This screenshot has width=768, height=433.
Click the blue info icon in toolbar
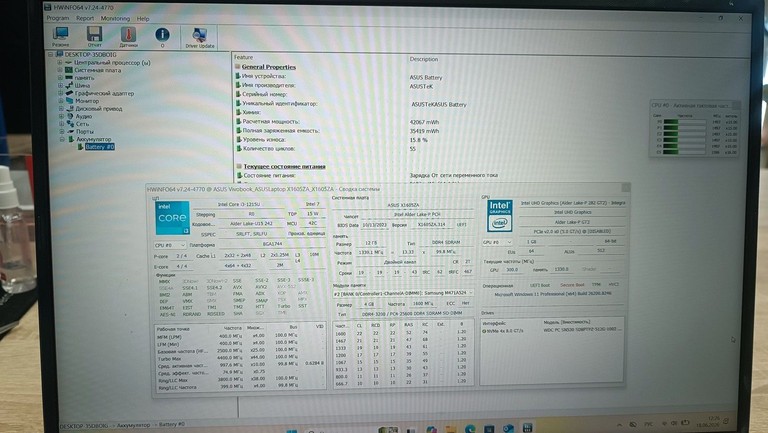(162, 36)
